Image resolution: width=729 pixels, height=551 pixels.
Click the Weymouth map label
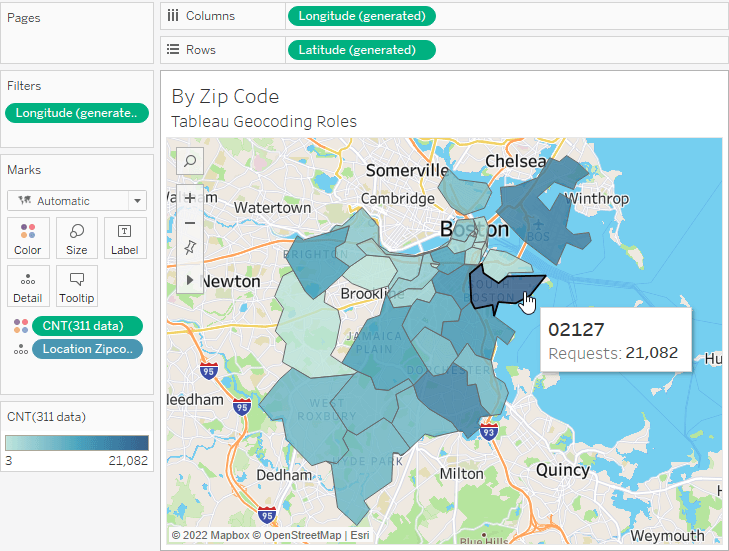668,536
